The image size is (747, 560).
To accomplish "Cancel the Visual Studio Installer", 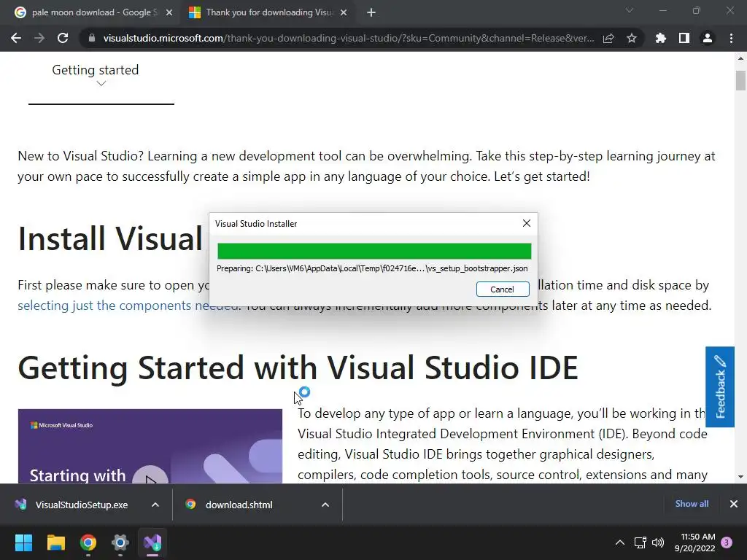I will (503, 289).
